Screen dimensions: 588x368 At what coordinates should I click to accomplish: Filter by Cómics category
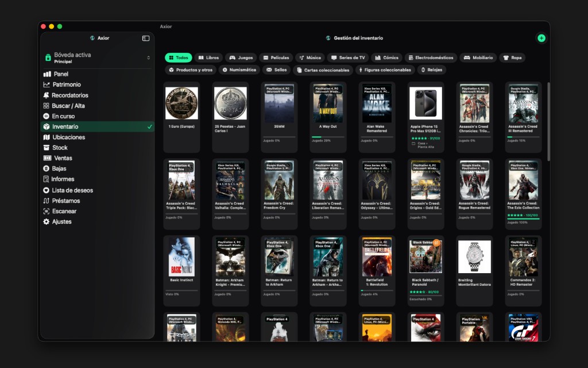386,57
